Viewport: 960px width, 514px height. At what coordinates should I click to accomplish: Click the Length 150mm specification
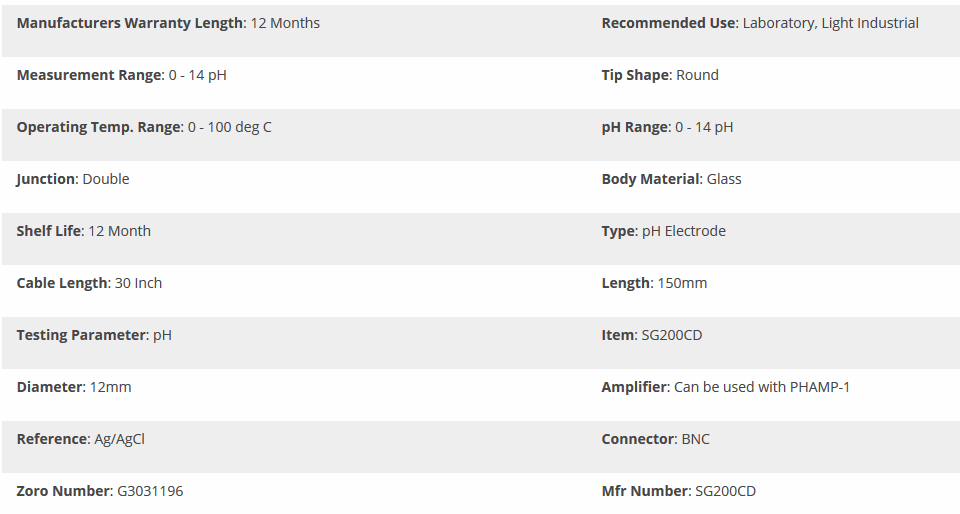tap(654, 283)
